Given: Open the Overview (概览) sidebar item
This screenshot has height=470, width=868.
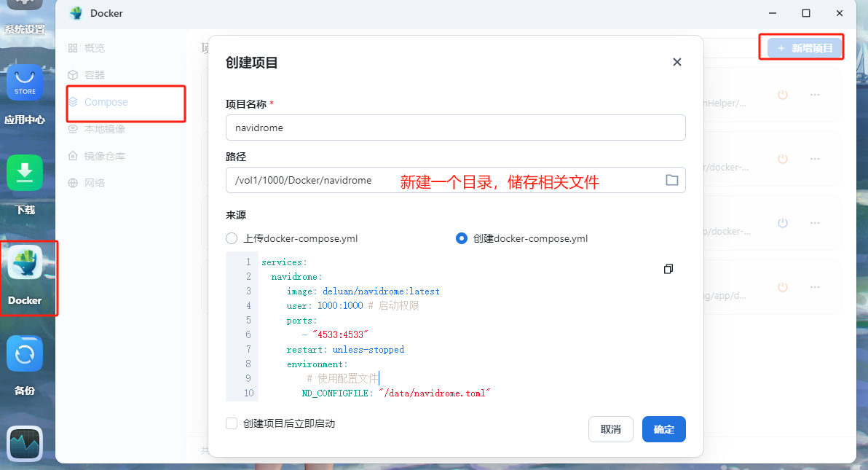Looking at the screenshot, I should (x=87, y=48).
